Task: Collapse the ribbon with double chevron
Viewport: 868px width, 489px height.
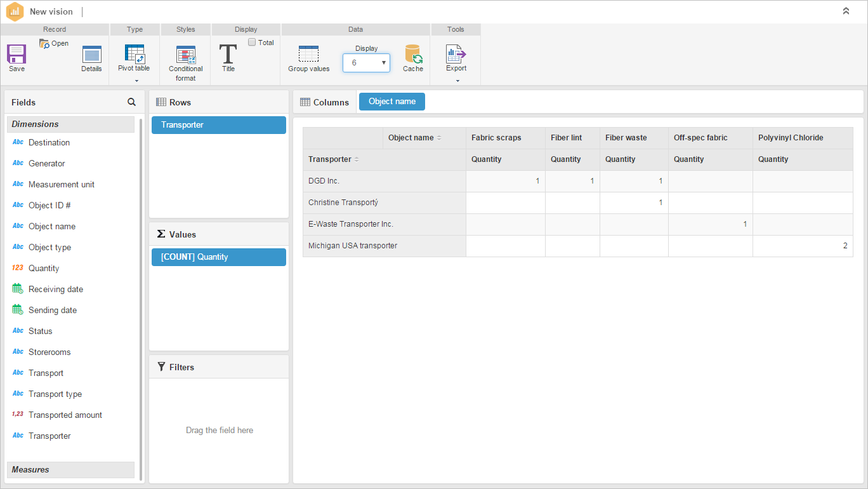Action: (846, 11)
